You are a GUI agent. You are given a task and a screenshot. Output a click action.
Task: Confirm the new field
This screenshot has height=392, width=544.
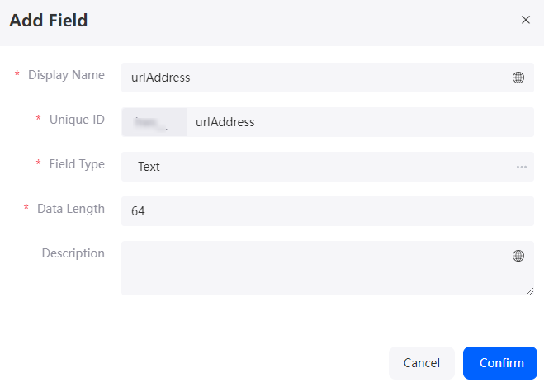tap(500, 363)
